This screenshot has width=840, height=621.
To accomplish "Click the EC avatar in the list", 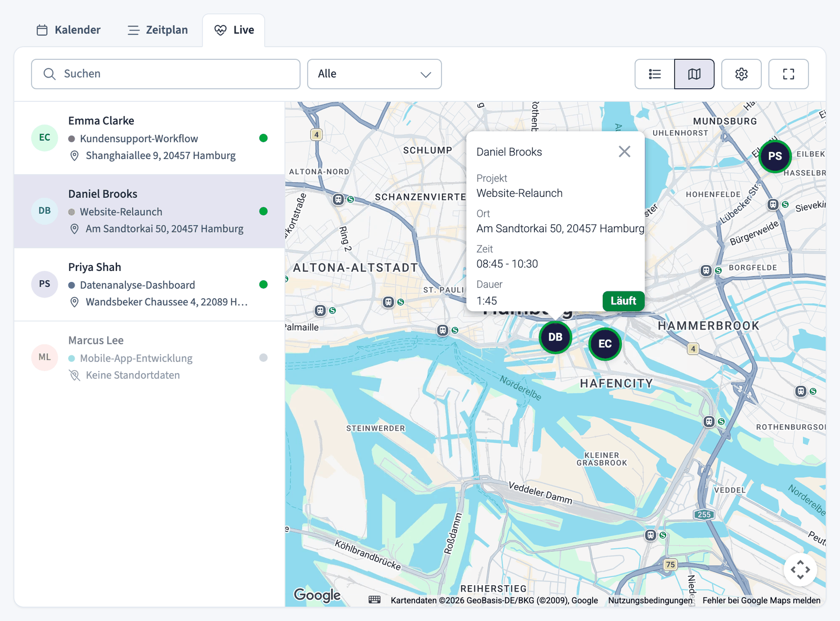I will [x=45, y=138].
